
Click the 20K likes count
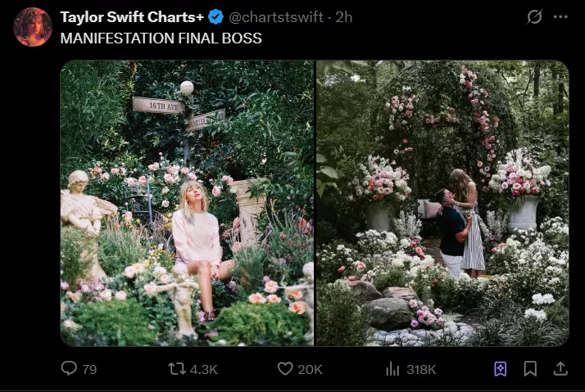pyautogui.click(x=310, y=370)
